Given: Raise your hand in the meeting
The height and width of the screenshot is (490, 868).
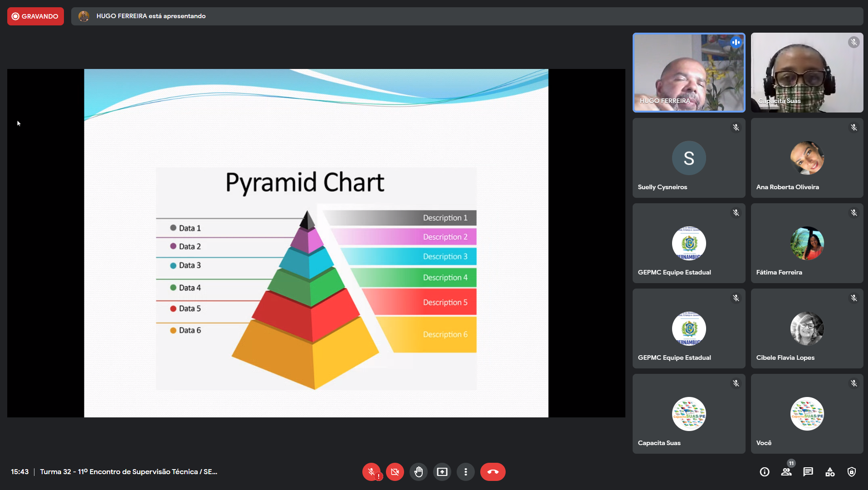Looking at the screenshot, I should coord(419,472).
